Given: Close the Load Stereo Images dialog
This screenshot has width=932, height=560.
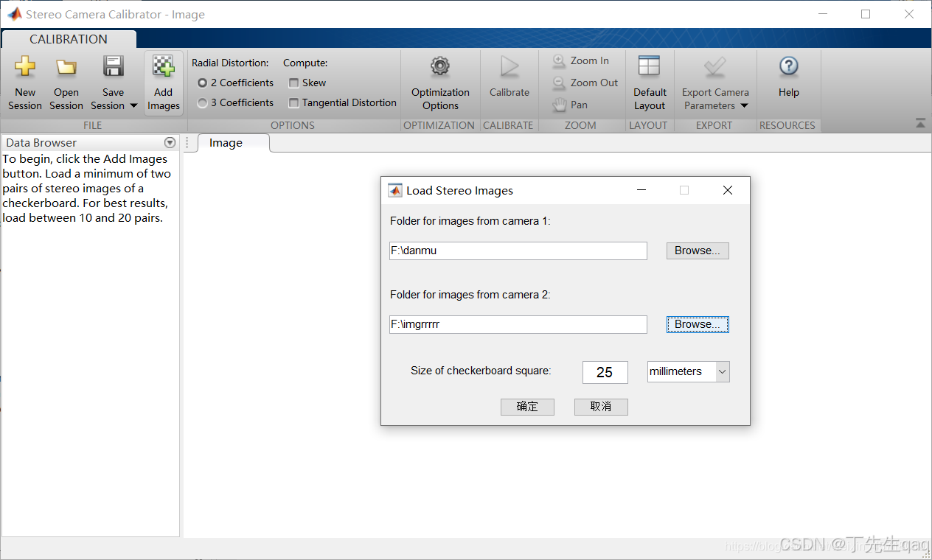Looking at the screenshot, I should click(x=728, y=190).
